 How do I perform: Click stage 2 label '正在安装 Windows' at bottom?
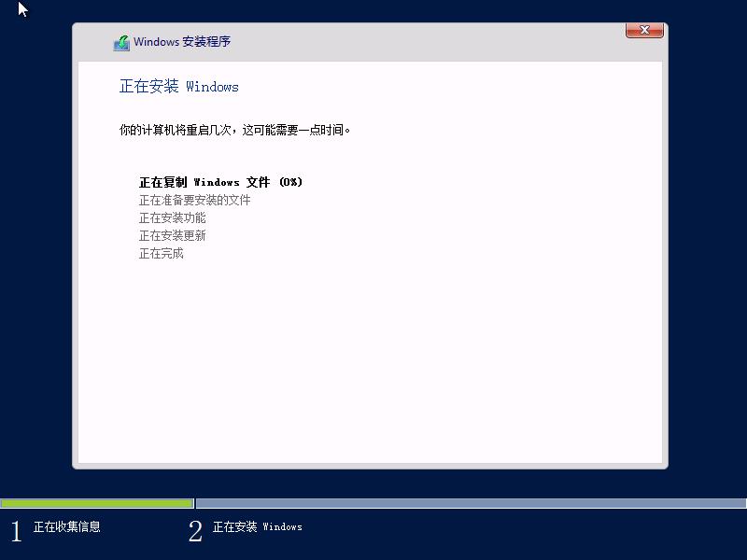[258, 526]
